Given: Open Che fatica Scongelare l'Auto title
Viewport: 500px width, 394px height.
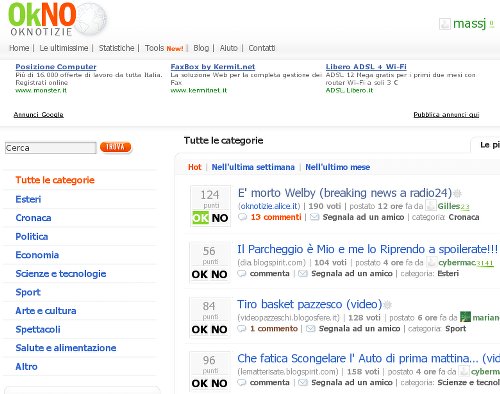Looking at the screenshot, I should pyautogui.click(x=368, y=358).
